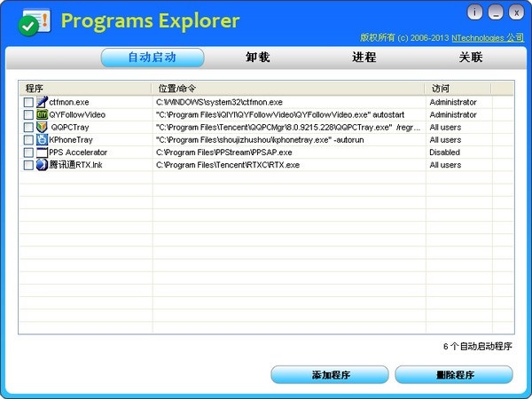This screenshot has width=532, height=399.
Task: Switch to the 关联 tab
Action: pos(471,58)
